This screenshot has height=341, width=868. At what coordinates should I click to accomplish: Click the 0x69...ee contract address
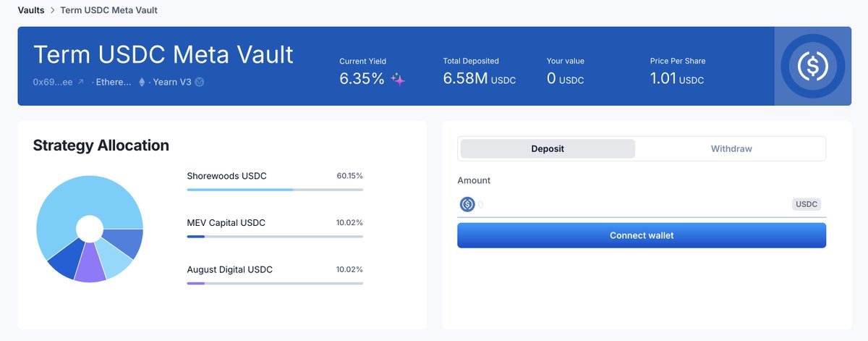[x=52, y=82]
